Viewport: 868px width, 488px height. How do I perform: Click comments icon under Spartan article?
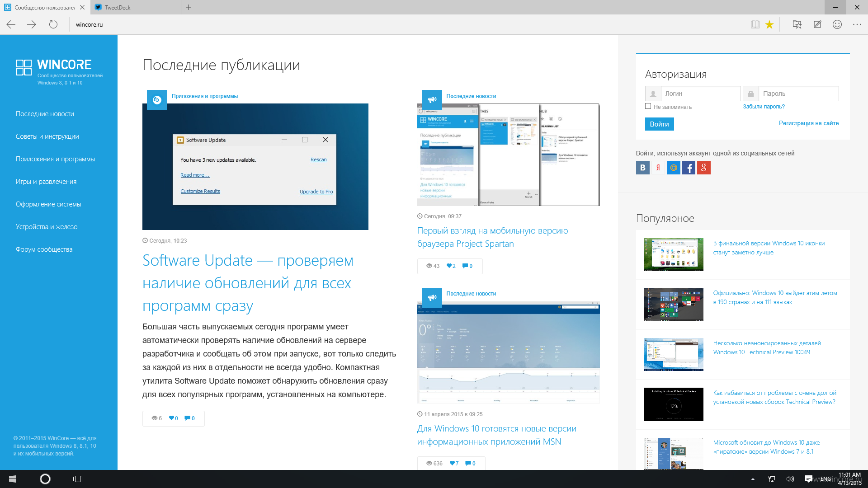(465, 266)
